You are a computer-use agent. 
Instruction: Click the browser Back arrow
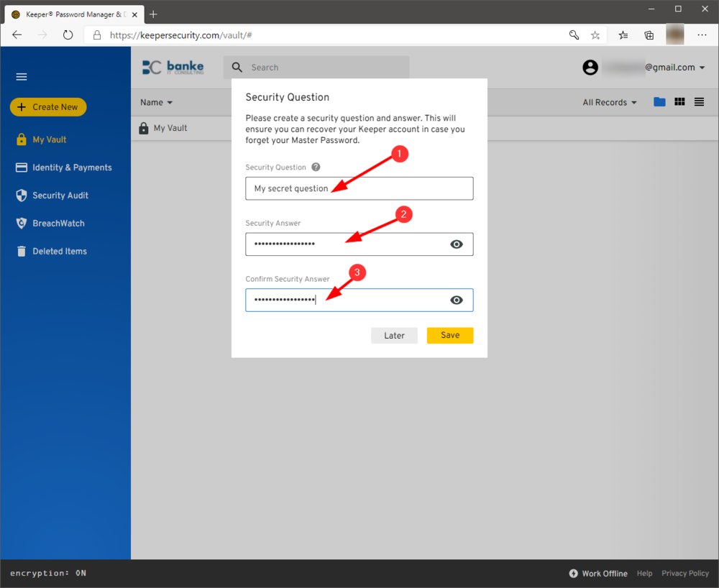point(17,35)
